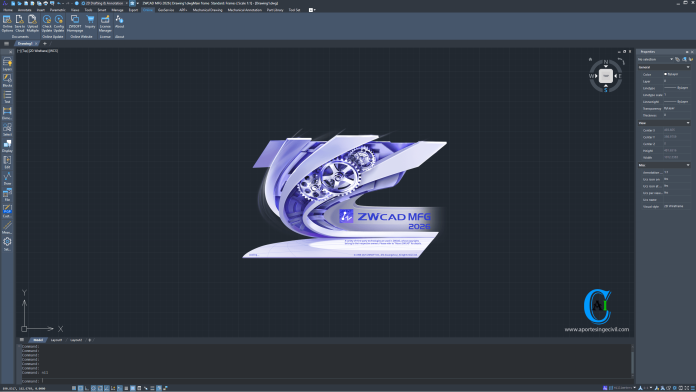Switch to the Annotate ribbon tab
The height and width of the screenshot is (392, 696).
point(24,10)
